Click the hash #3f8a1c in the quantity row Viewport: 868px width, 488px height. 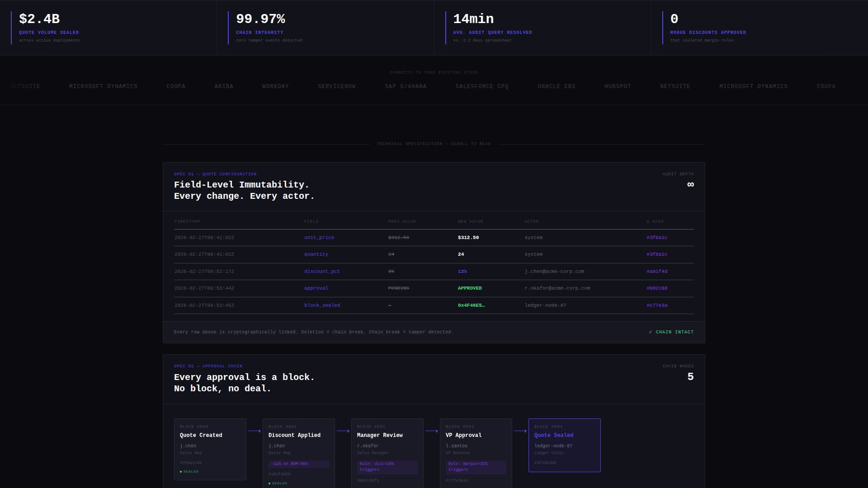coord(657,254)
